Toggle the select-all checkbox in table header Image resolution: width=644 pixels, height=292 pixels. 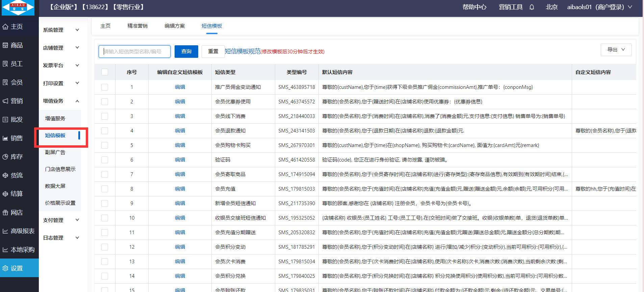click(105, 72)
